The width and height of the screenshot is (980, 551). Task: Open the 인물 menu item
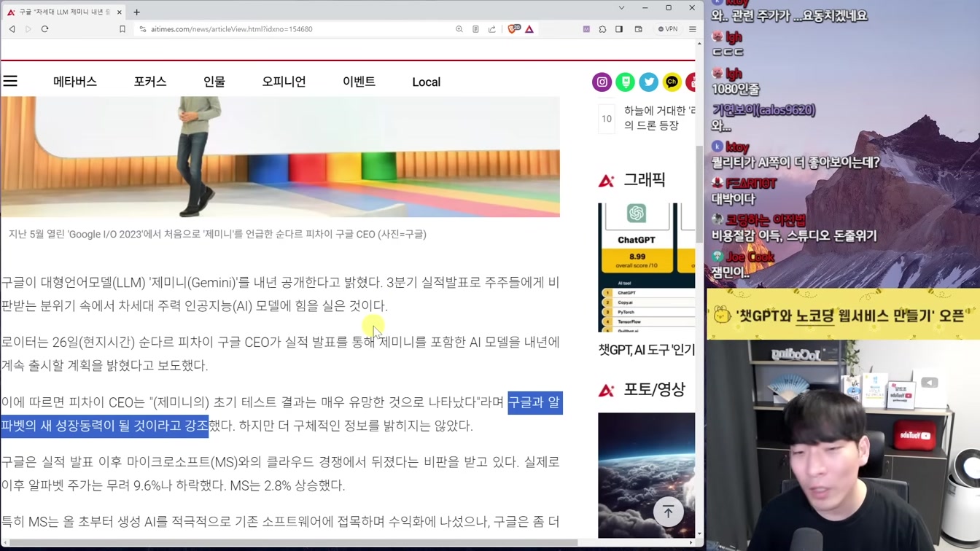[214, 82]
